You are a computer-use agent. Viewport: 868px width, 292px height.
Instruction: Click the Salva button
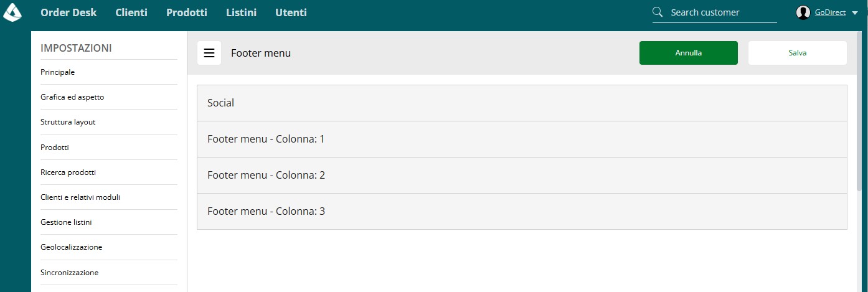click(798, 53)
